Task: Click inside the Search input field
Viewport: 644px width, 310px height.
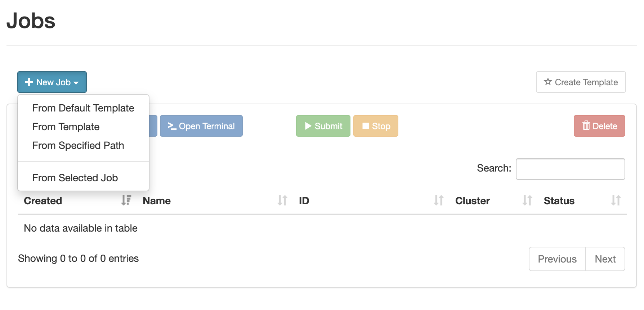Action: tap(570, 169)
